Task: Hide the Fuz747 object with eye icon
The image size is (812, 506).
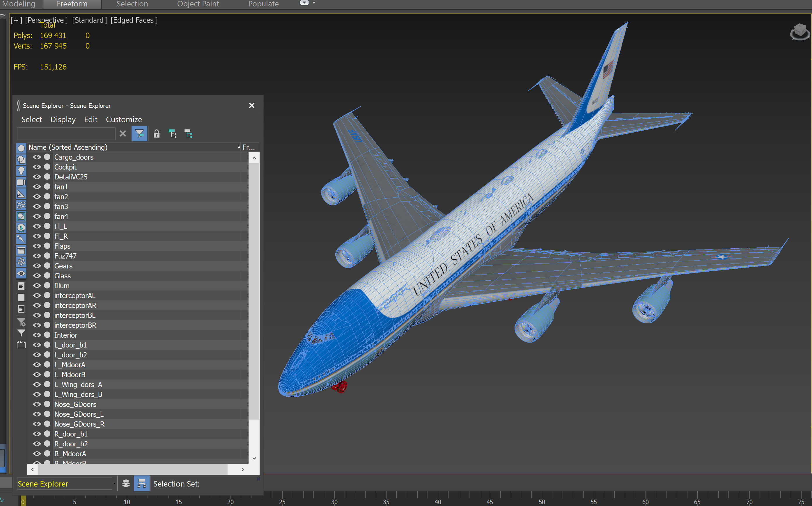Action: pyautogui.click(x=36, y=256)
